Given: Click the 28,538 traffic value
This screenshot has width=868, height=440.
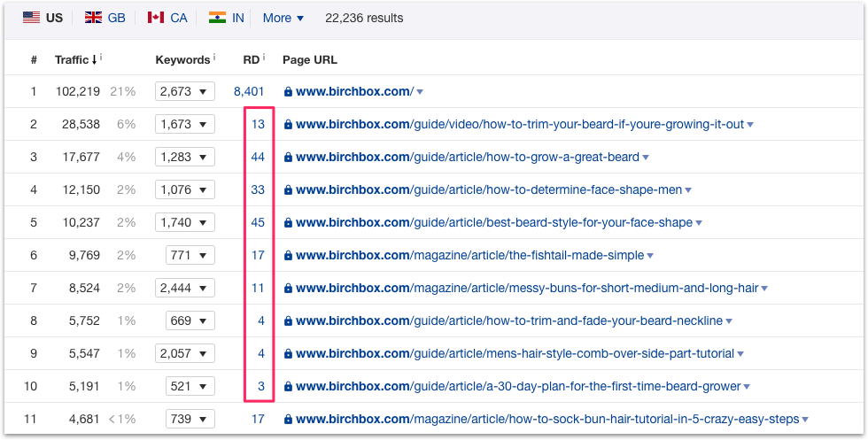Looking at the screenshot, I should tap(81, 124).
